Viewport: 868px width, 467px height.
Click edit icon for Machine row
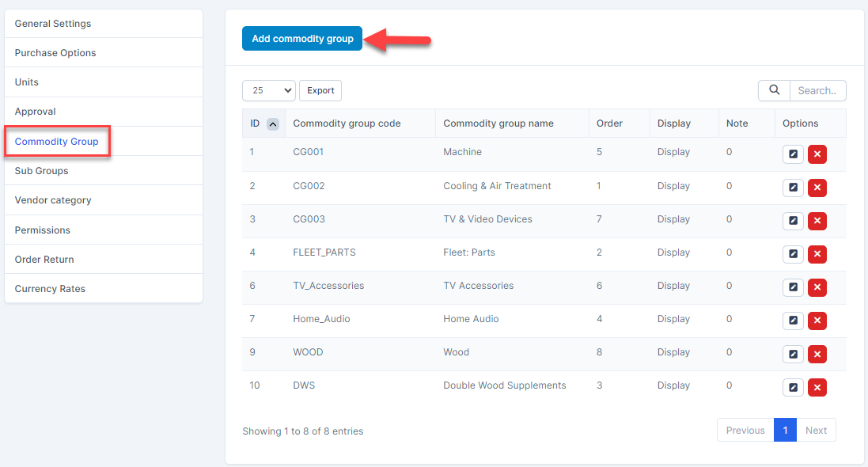tap(793, 154)
